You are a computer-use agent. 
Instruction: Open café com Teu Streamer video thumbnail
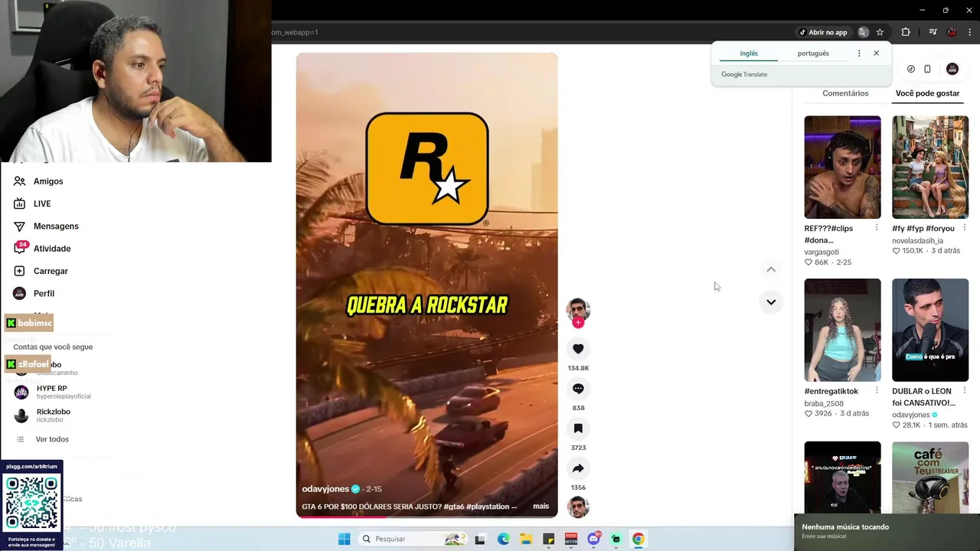pos(930,478)
